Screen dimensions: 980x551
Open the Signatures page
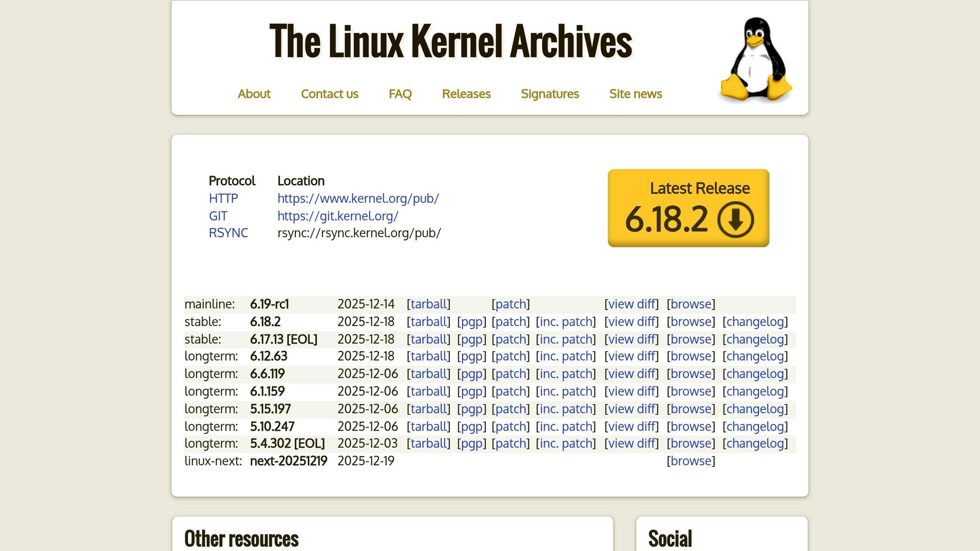(550, 94)
